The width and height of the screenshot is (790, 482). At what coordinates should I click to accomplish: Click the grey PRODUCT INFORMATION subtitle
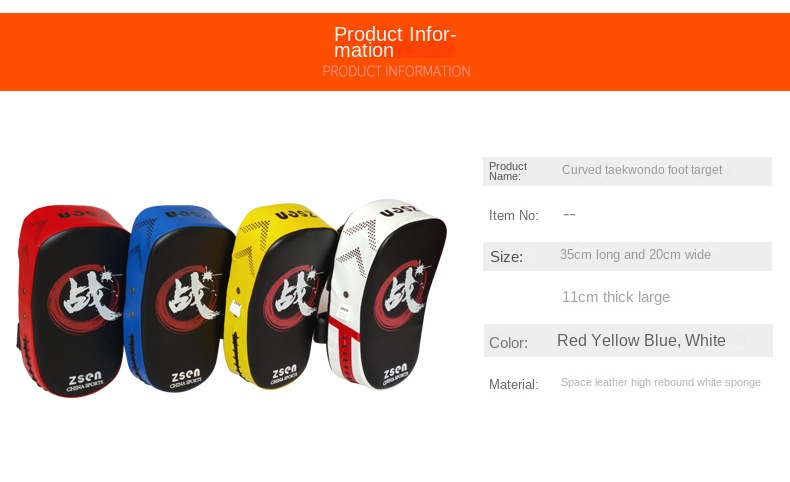pos(397,72)
